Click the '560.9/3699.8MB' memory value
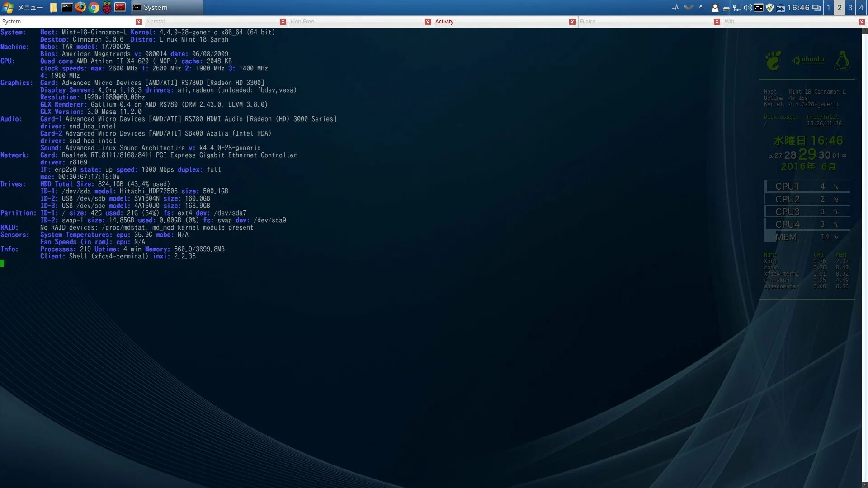This screenshot has height=488, width=868. pyautogui.click(x=199, y=249)
